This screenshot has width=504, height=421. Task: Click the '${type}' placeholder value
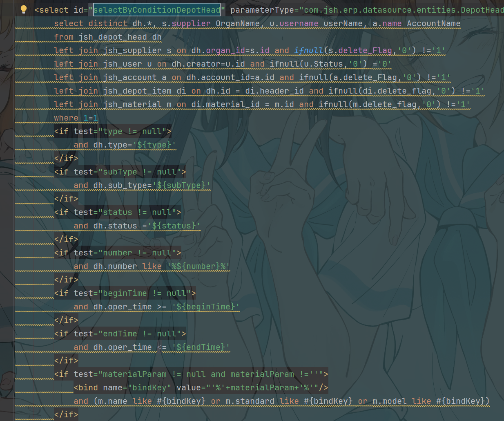[x=154, y=145]
